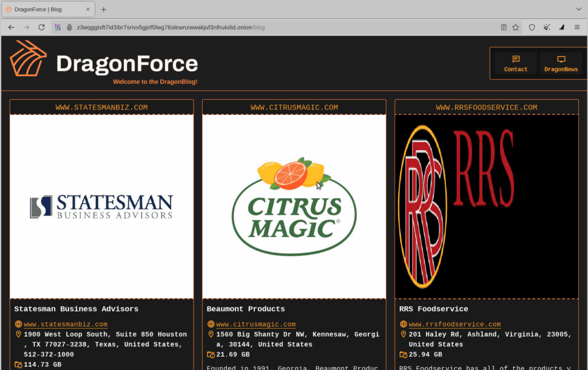Click the RRS Foodservice description text

click(x=485, y=367)
